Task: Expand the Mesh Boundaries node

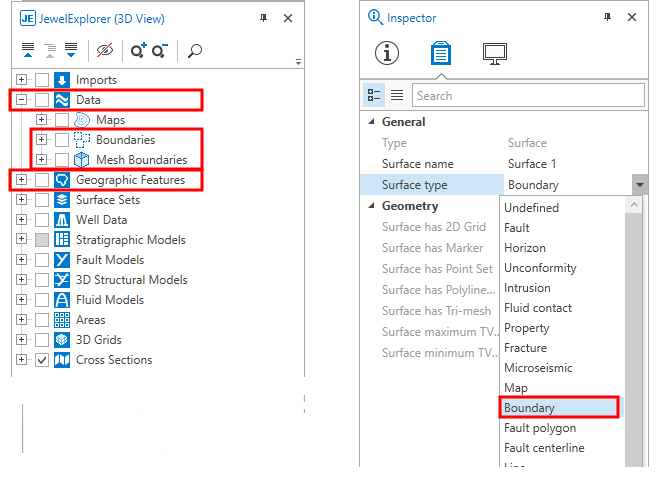Action: click(x=42, y=160)
